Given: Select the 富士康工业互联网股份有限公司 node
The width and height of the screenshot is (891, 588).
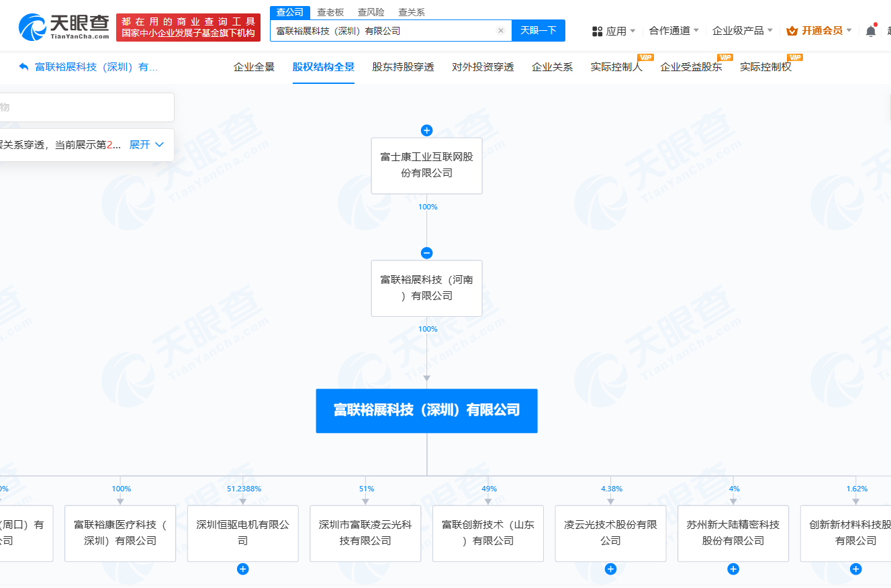Looking at the screenshot, I should pos(426,166).
